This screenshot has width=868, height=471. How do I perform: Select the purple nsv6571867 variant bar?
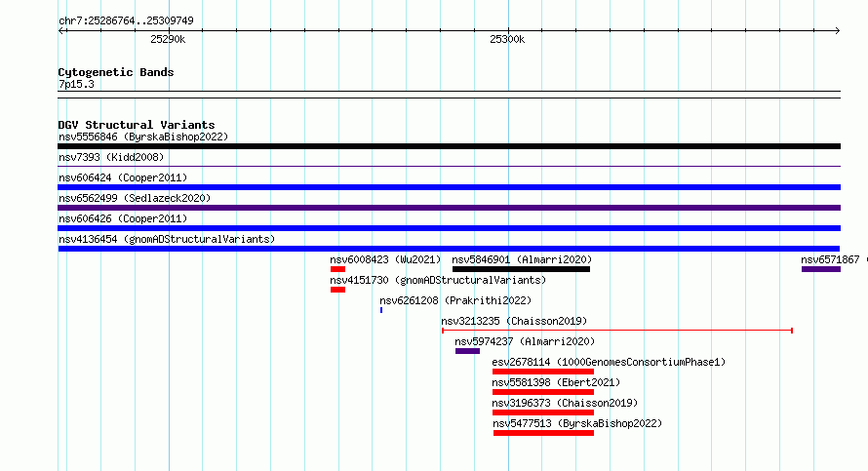tap(821, 269)
